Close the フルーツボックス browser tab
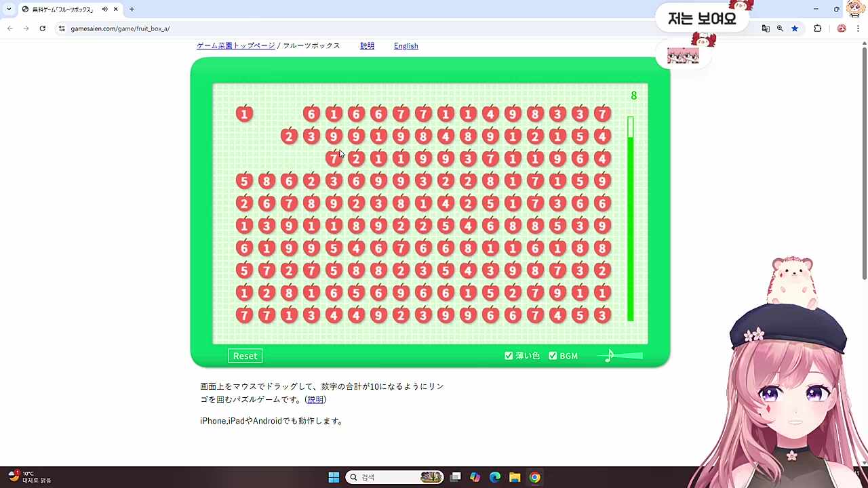 (116, 9)
